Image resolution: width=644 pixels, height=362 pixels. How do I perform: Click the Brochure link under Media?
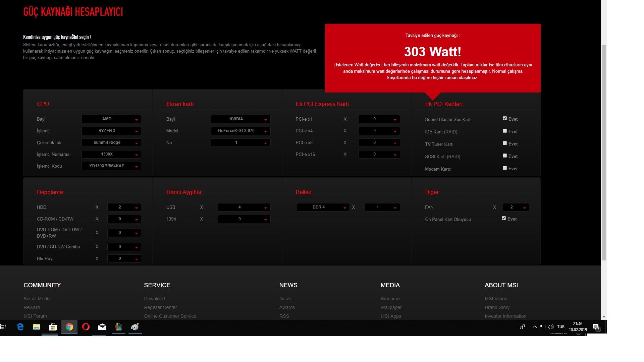390,299
